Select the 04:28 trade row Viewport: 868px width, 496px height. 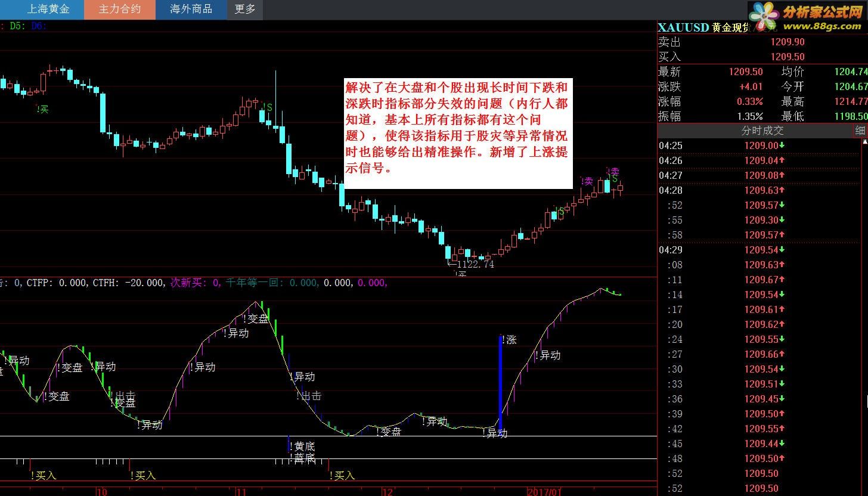click(759, 190)
